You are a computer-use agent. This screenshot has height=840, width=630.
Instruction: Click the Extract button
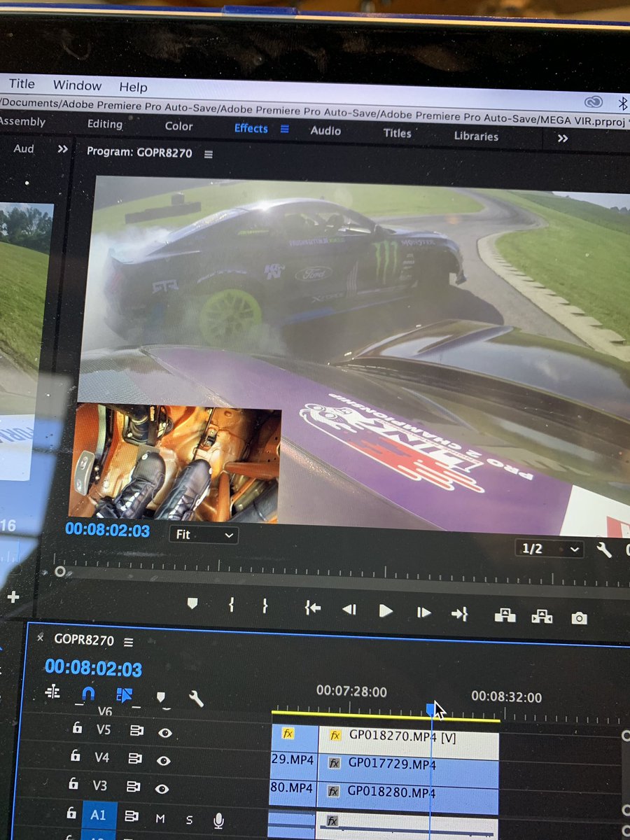click(541, 617)
